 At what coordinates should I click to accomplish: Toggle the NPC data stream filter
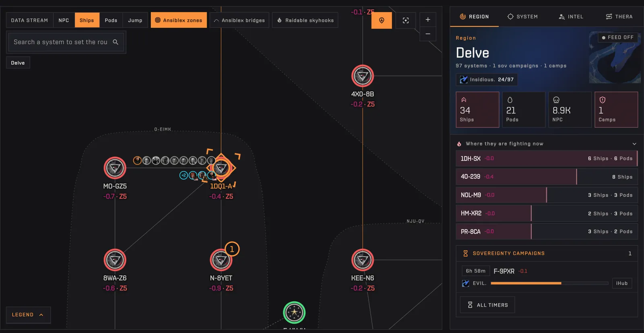[x=64, y=20]
